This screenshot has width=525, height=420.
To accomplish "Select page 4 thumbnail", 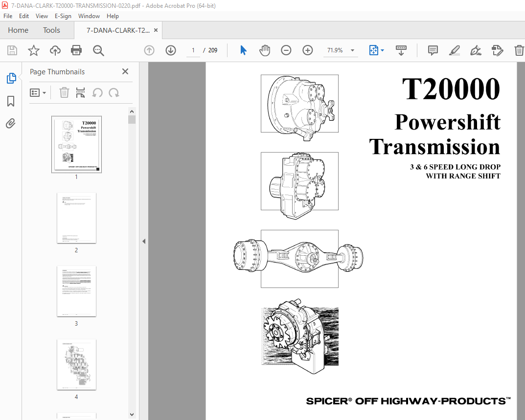I will [x=76, y=364].
